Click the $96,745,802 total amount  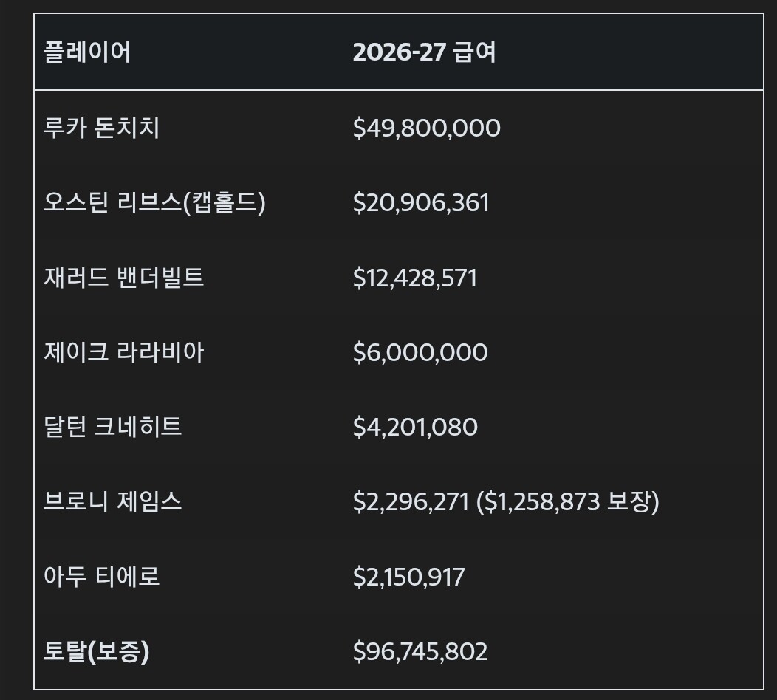click(x=420, y=651)
